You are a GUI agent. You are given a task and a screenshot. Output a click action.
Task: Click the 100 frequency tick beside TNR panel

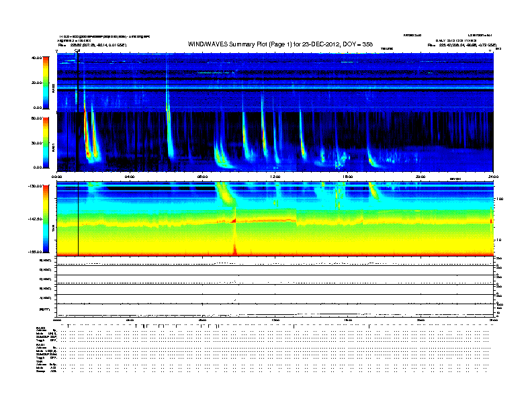[x=500, y=199]
